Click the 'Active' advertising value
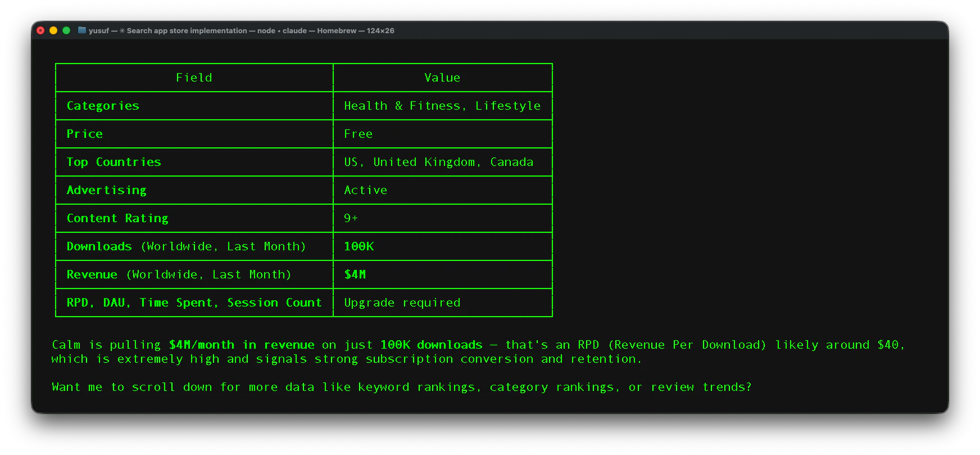 pyautogui.click(x=366, y=190)
